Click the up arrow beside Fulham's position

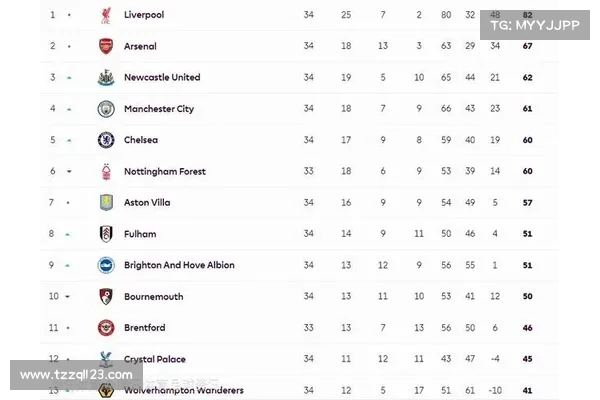[67, 234]
